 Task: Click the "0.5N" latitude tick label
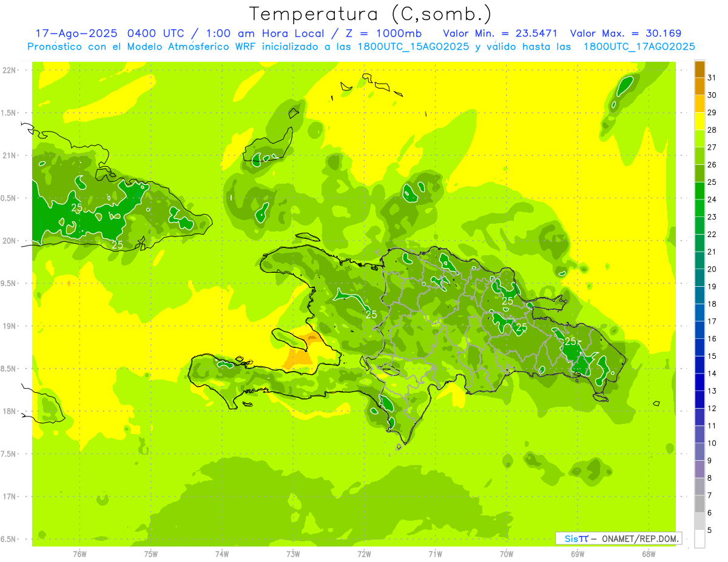(10, 198)
